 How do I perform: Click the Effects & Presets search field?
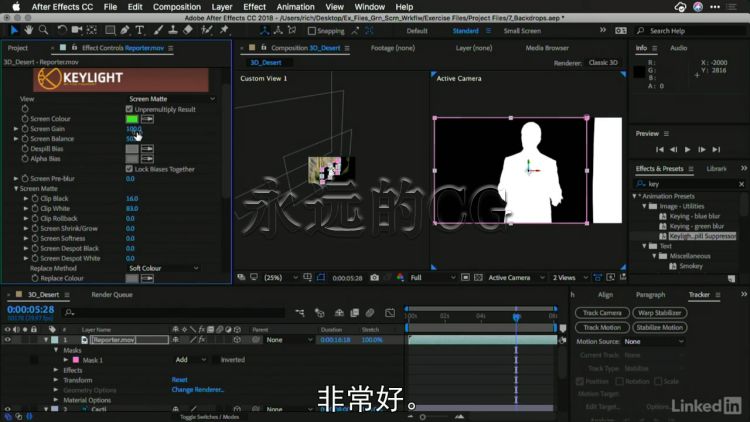pos(689,184)
